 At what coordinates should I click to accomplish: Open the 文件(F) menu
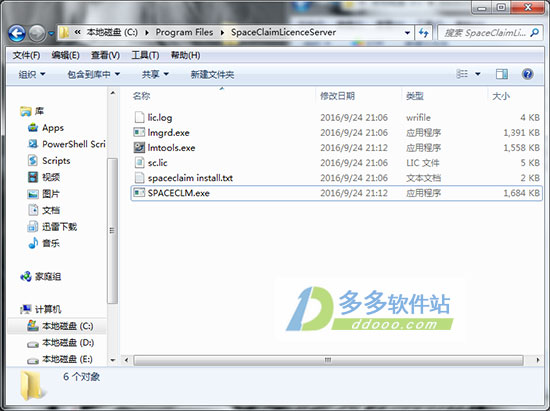click(x=26, y=55)
